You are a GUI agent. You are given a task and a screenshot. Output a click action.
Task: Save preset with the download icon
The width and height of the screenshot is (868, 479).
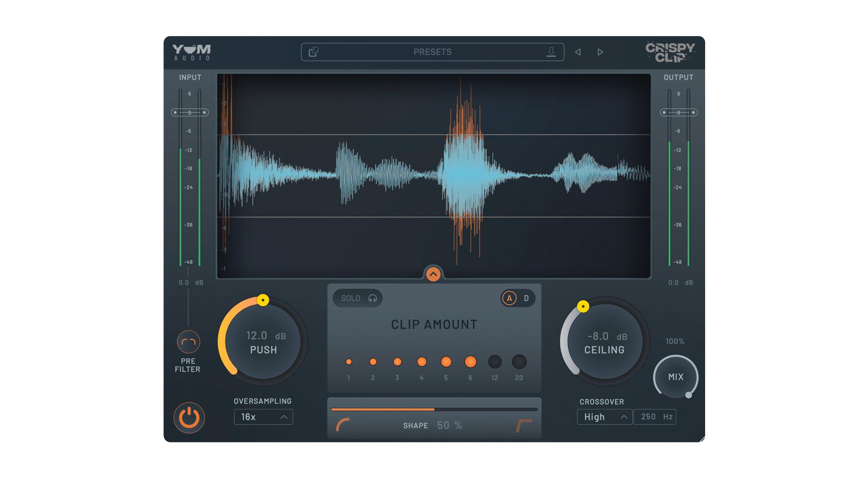click(551, 52)
